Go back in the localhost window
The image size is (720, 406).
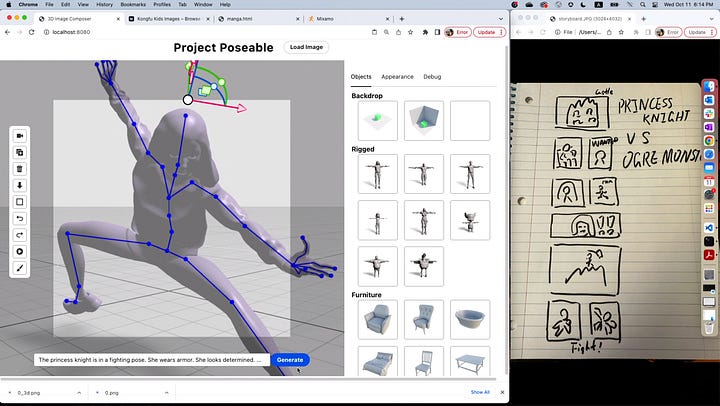pyautogui.click(x=7, y=32)
